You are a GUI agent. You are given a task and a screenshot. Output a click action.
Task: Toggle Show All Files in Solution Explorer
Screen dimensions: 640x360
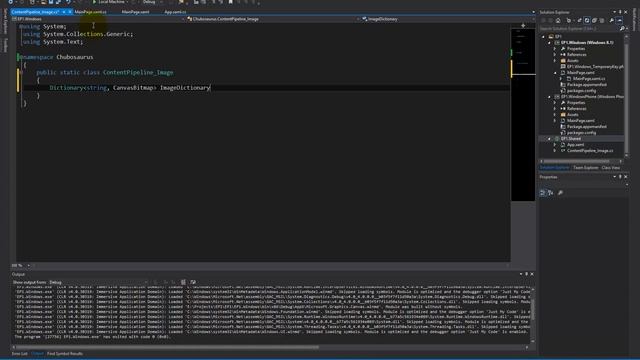pyautogui.click(x=602, y=20)
